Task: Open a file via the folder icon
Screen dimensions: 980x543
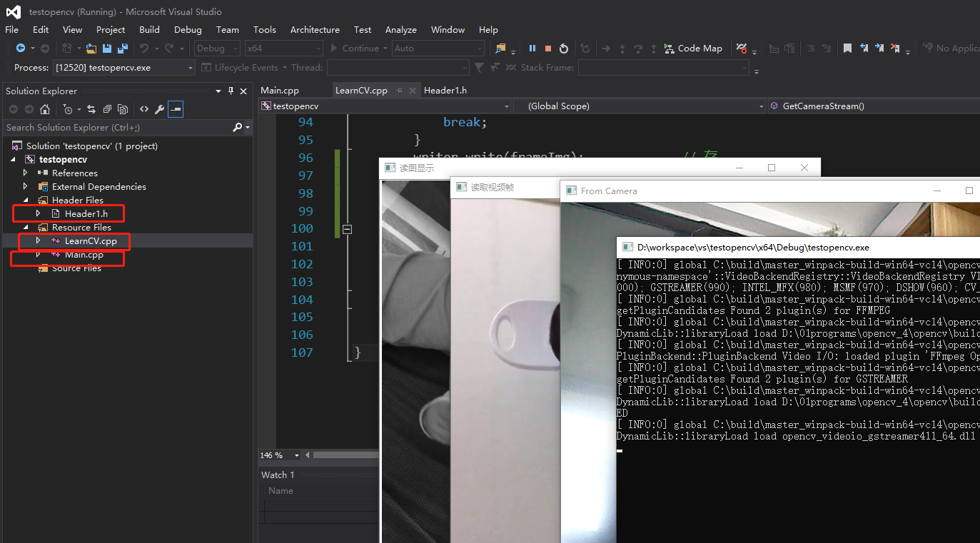Action: pyautogui.click(x=91, y=49)
